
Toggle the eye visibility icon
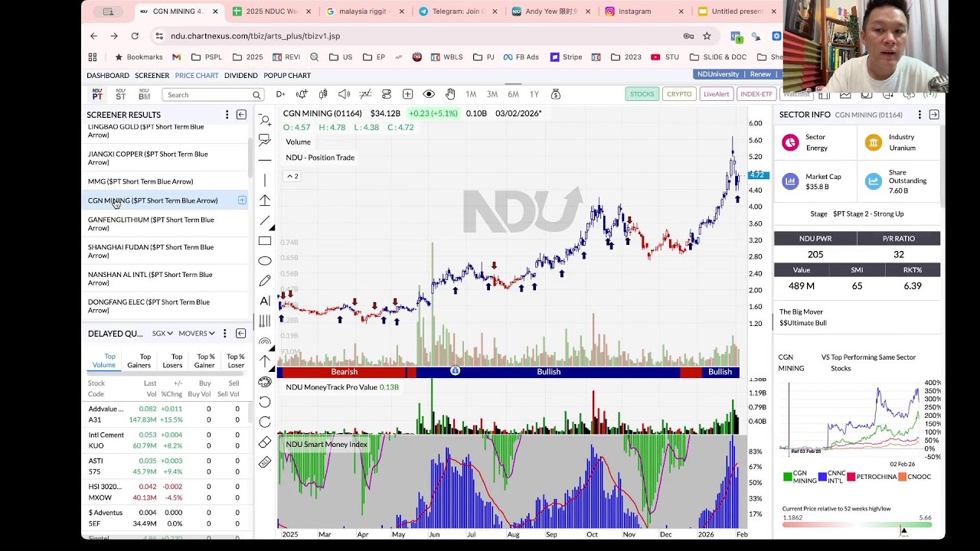pos(429,94)
